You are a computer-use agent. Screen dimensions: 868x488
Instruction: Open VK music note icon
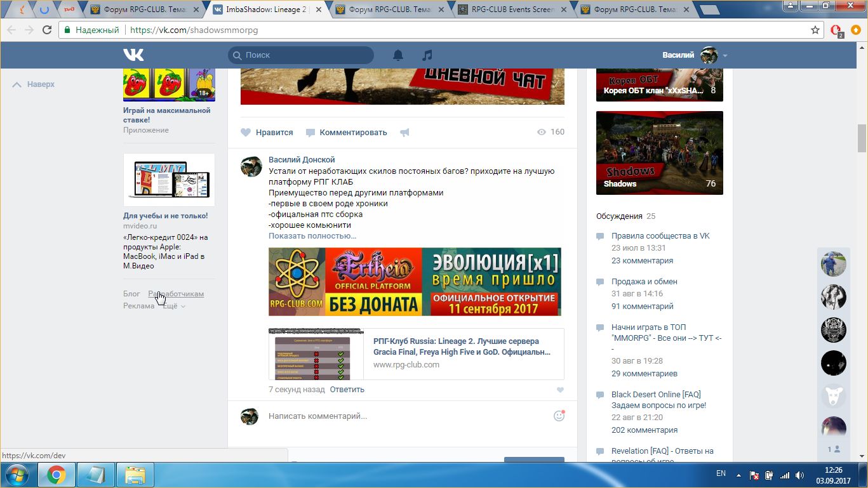tap(427, 55)
